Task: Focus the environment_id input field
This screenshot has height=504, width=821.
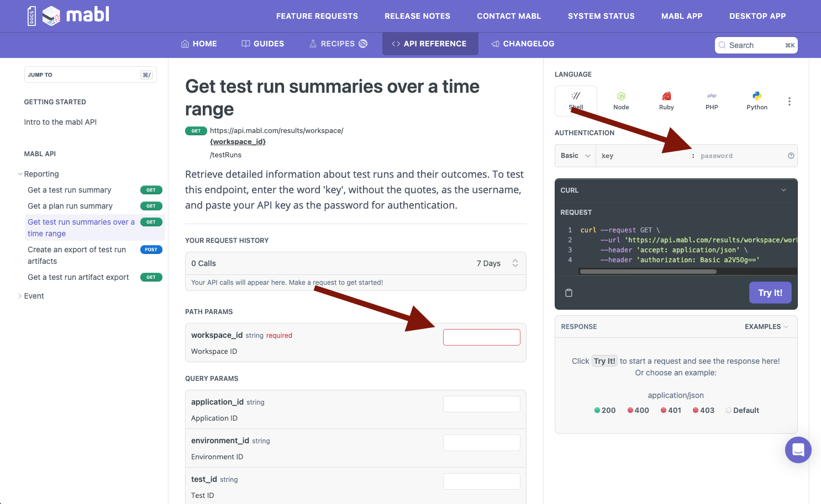Action: click(x=482, y=443)
